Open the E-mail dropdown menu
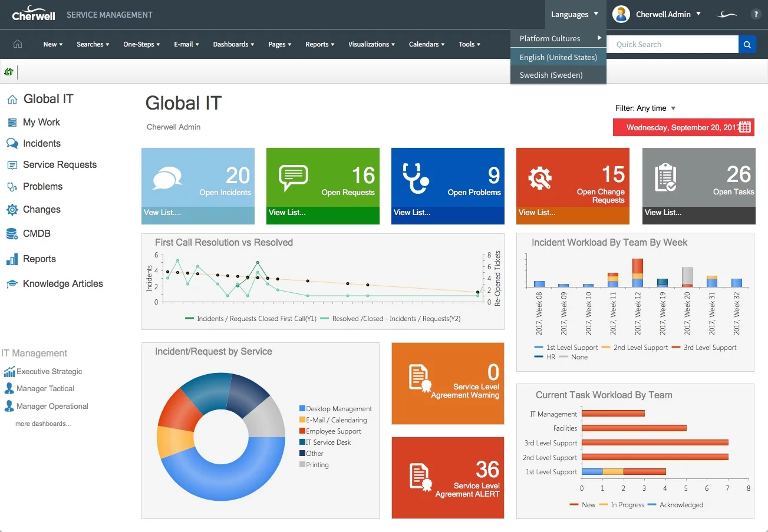This screenshot has height=532, width=768. [x=186, y=44]
